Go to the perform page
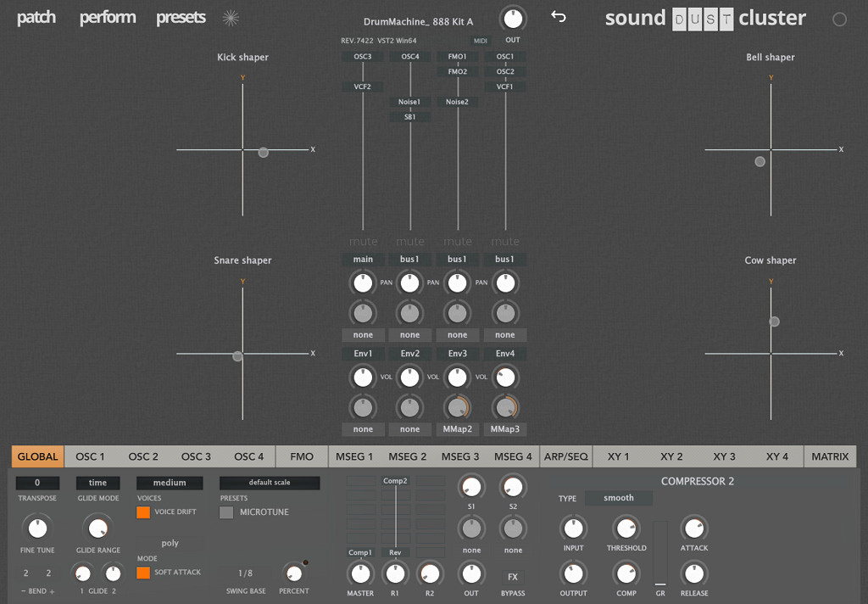 tap(108, 18)
